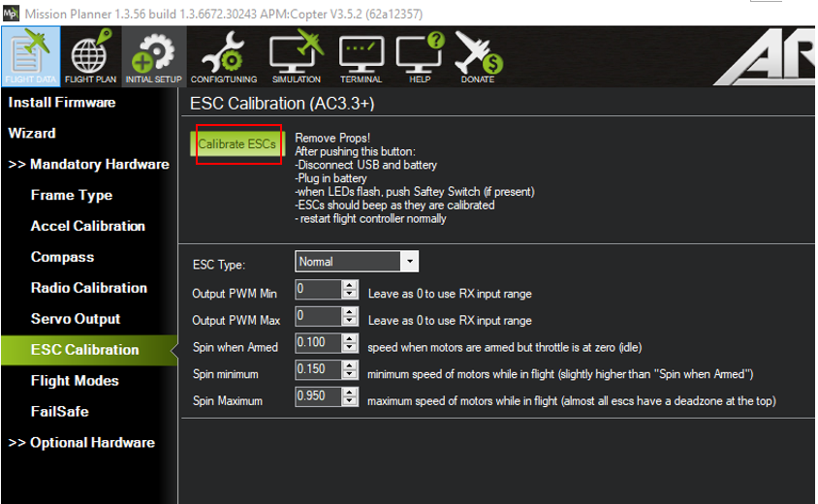Decrease Spin Maximum value

[x=350, y=401]
